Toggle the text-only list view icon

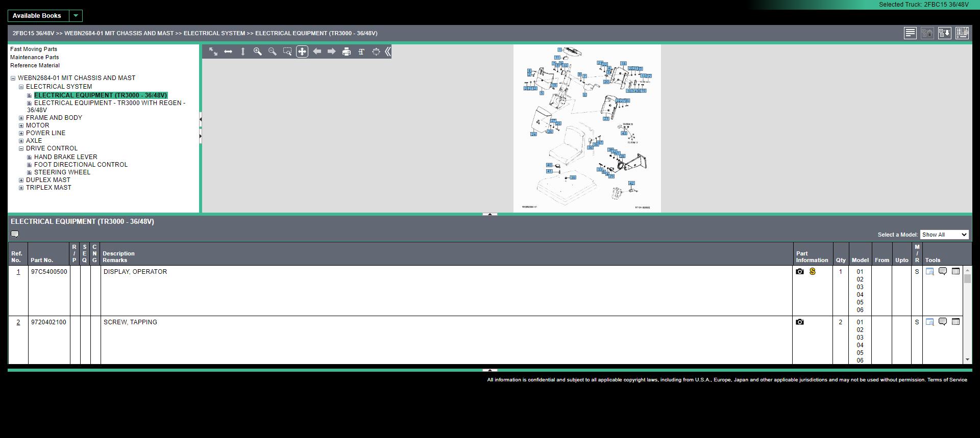point(910,33)
